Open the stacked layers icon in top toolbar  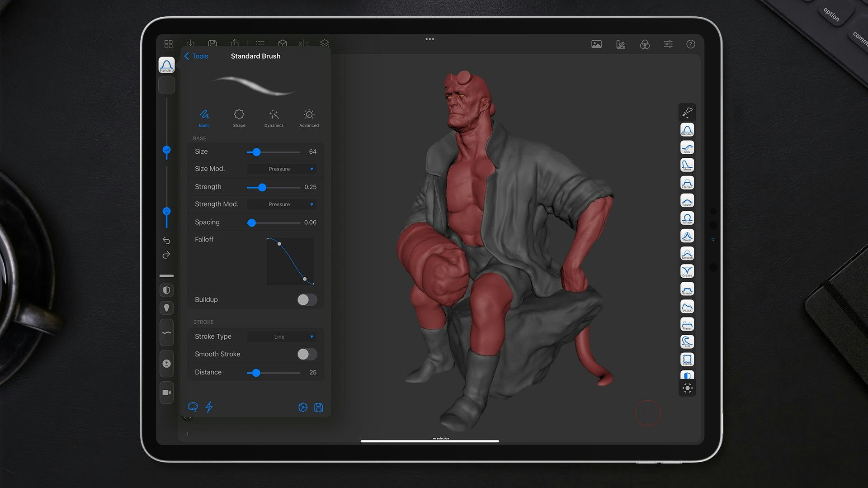click(x=325, y=43)
